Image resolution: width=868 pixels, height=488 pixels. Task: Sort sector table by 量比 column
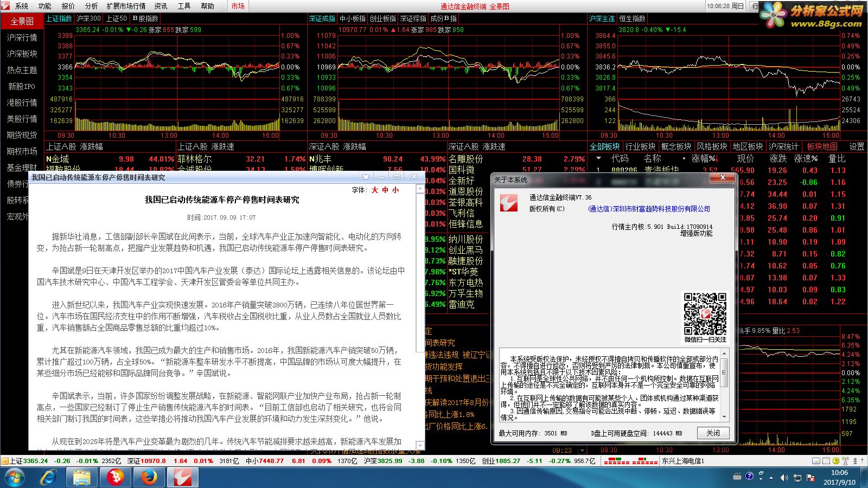coord(837,158)
